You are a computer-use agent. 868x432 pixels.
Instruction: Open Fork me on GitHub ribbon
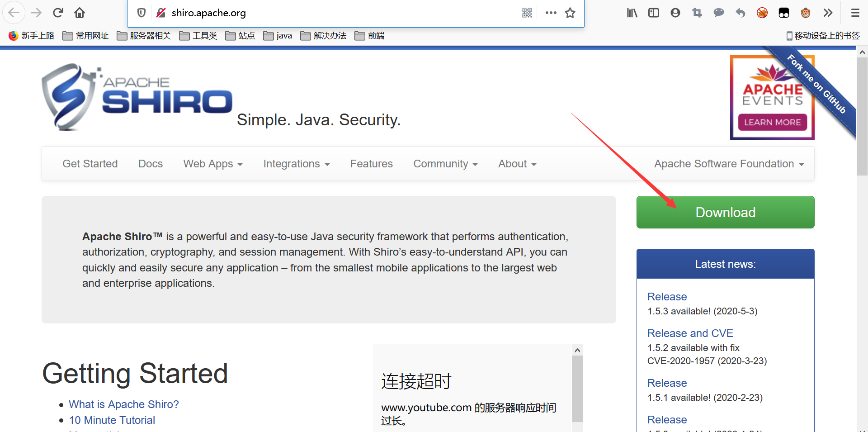click(816, 84)
